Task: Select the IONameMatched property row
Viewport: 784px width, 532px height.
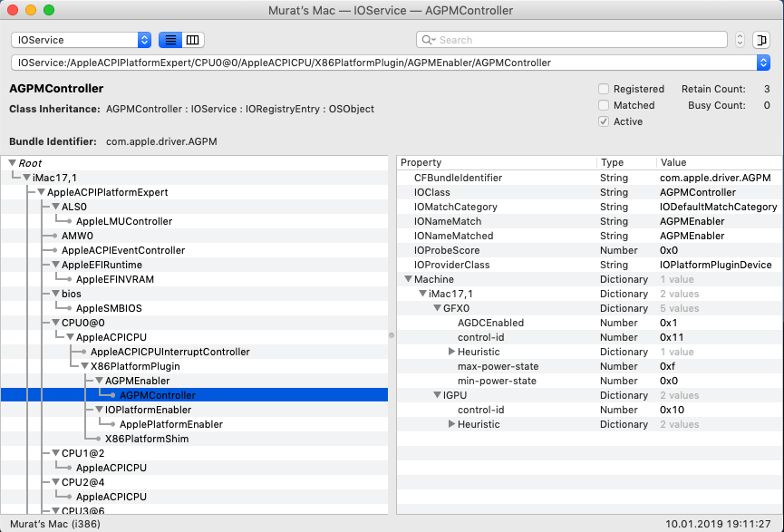Action: pos(589,236)
